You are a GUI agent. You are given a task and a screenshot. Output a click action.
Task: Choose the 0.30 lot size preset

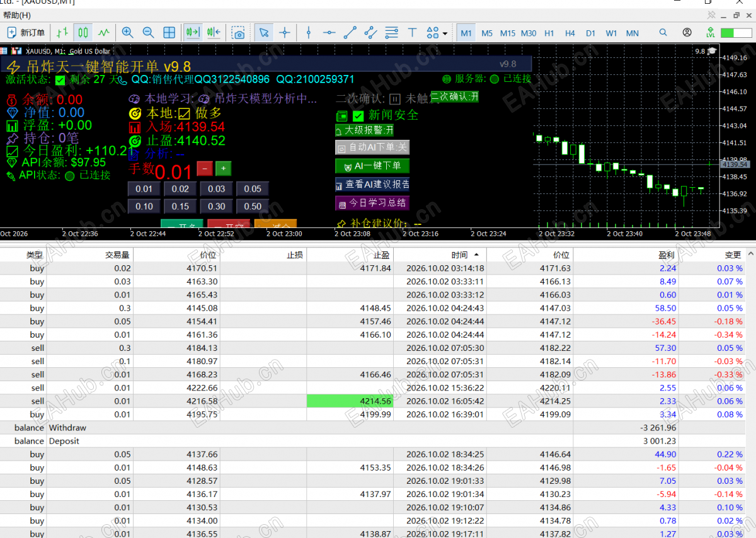217,207
